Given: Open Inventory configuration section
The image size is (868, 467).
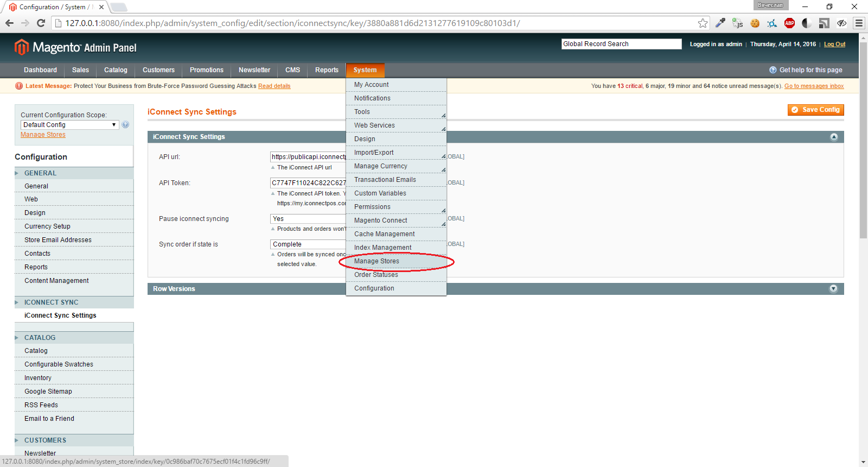Looking at the screenshot, I should tap(74, 378).
